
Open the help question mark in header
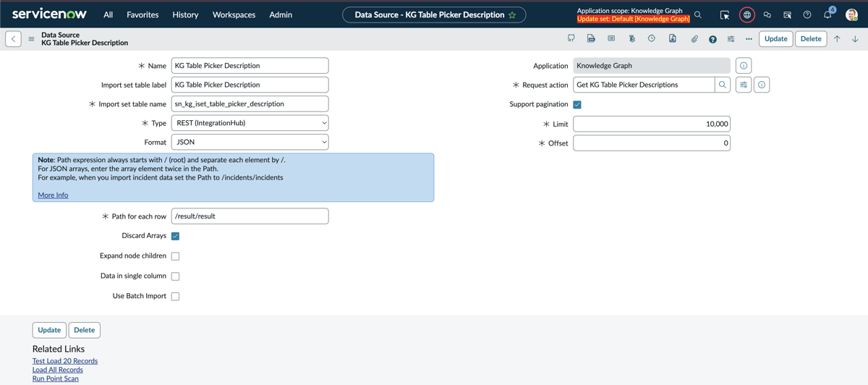(807, 14)
